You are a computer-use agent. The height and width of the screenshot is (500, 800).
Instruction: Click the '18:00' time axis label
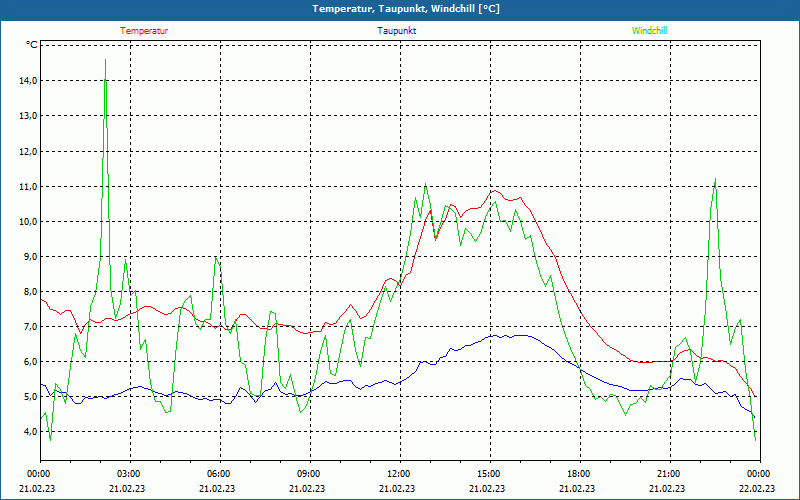[577, 474]
